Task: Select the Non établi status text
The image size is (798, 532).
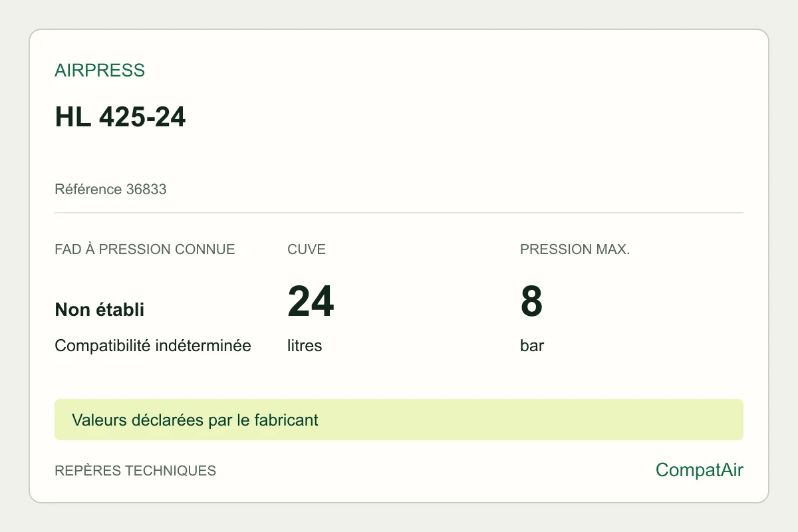Action: point(100,309)
